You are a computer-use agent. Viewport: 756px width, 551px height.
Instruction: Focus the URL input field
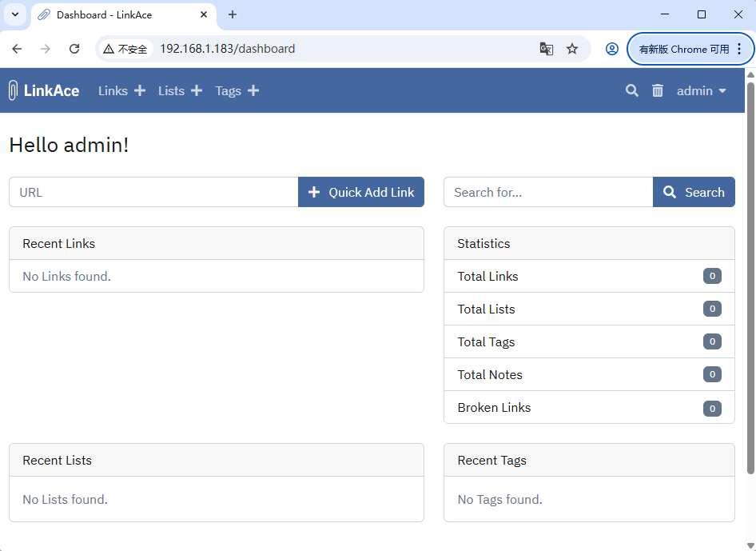pos(153,192)
